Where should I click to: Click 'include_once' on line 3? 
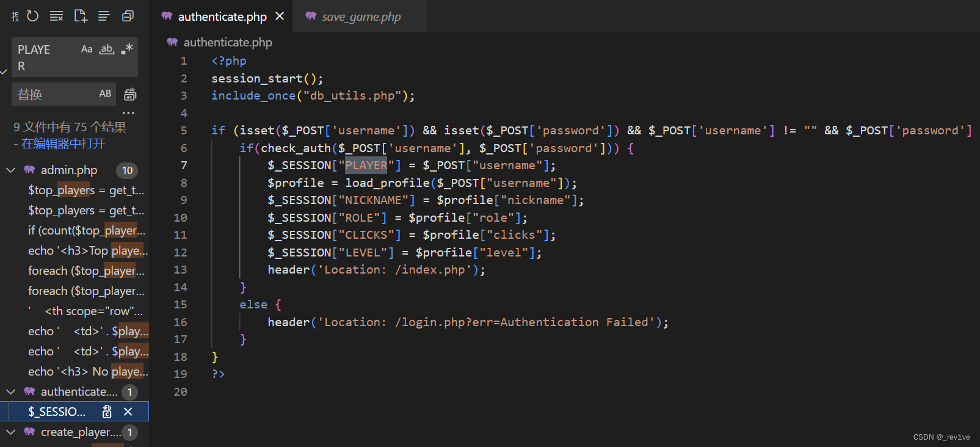pos(253,95)
